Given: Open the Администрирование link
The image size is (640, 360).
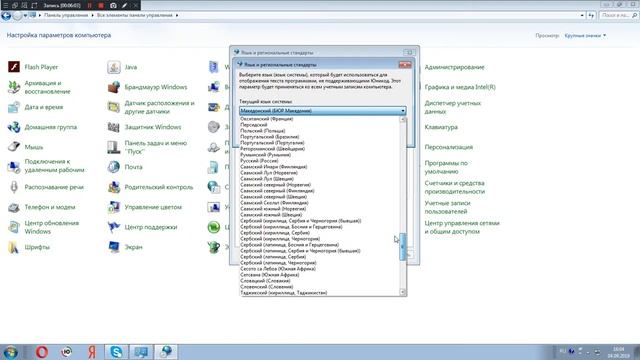Looking at the screenshot, I should click(x=454, y=67).
